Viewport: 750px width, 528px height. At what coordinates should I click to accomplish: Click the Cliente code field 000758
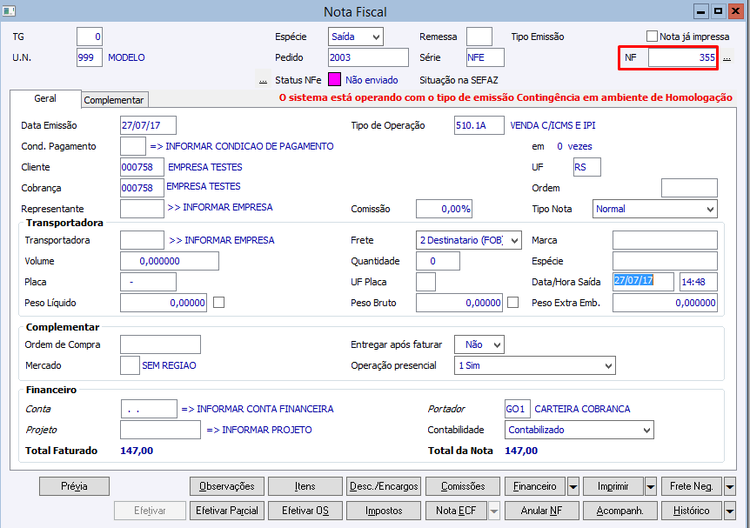point(142,167)
